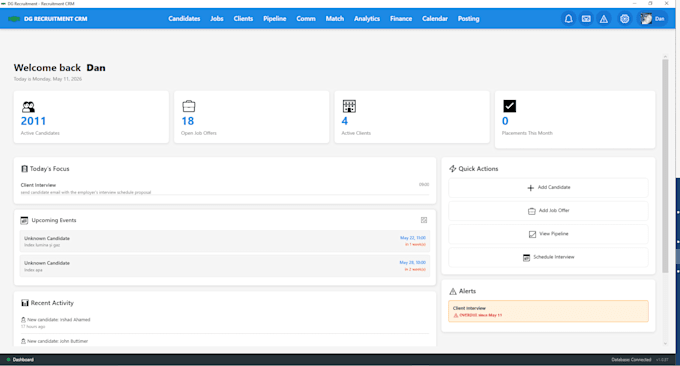Viewport: 680px width, 366px height.
Task: Open expand icon in Upcoming Events panel
Action: pyautogui.click(x=424, y=220)
